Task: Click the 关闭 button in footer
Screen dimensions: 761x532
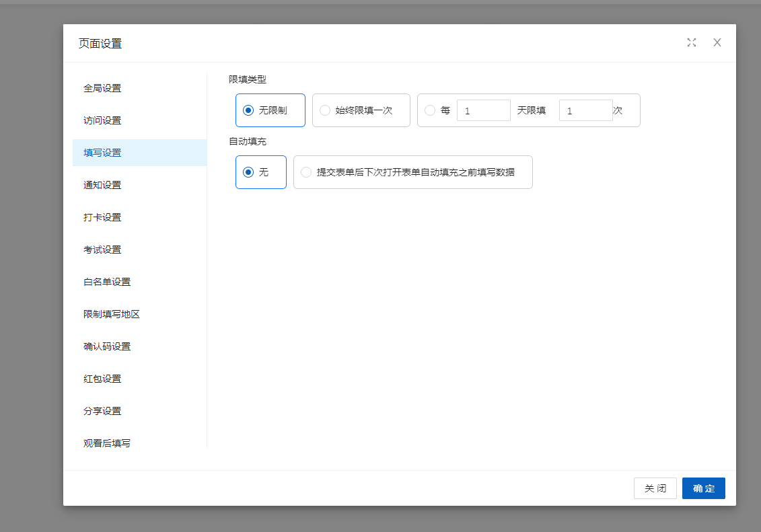Action: pos(655,488)
